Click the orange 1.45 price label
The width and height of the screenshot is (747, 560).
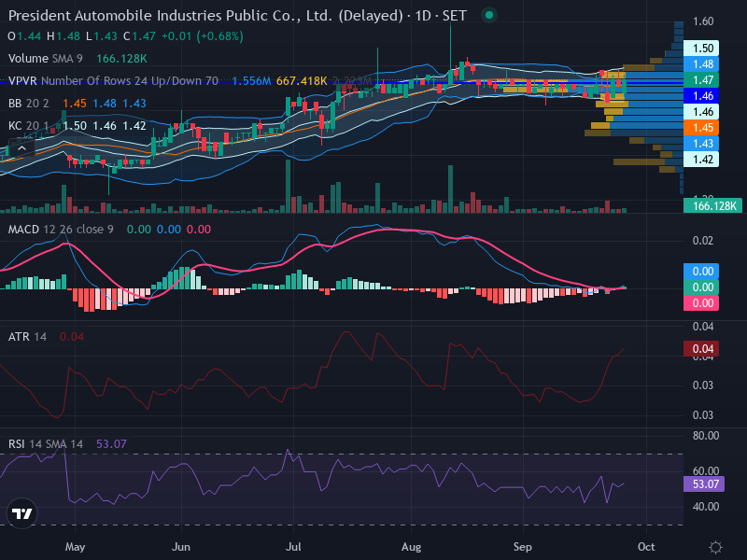pos(701,128)
